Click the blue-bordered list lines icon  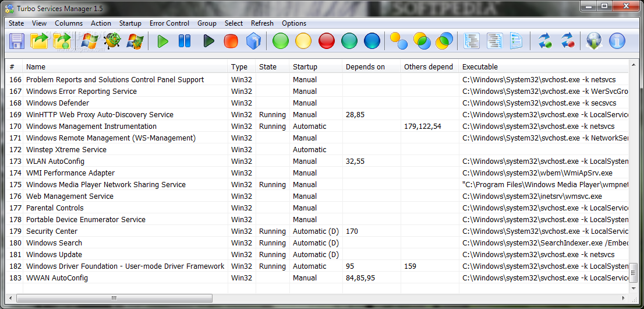(472, 41)
